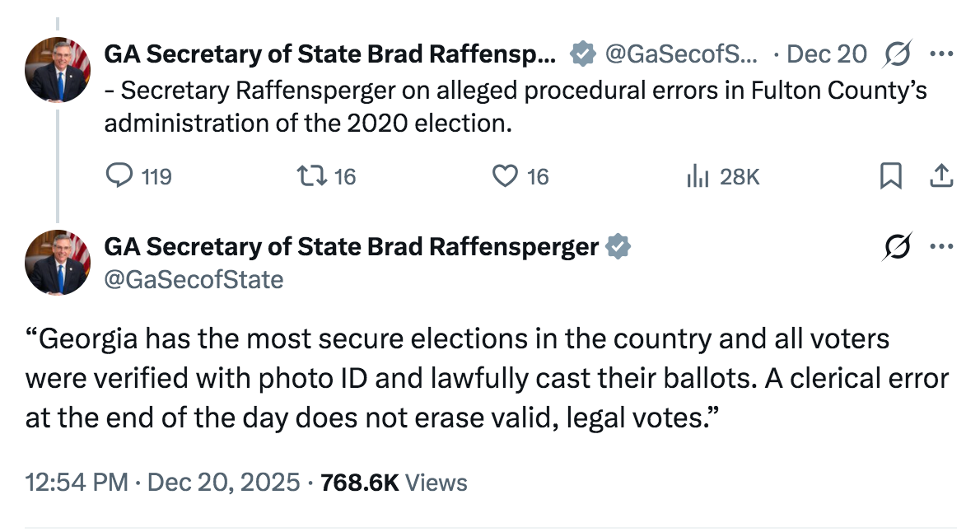980x532 pixels.
Task: Click the verified badge on main tweet
Action: pyautogui.click(x=618, y=246)
